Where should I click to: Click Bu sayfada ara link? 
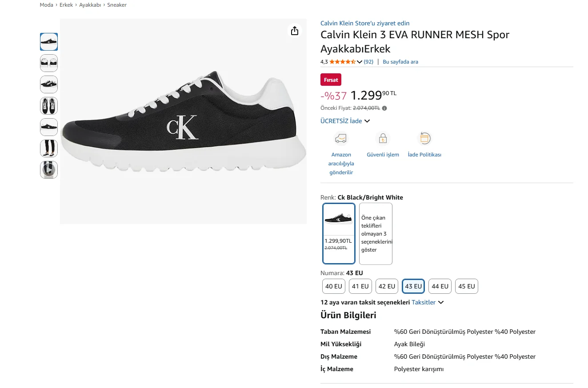point(400,62)
